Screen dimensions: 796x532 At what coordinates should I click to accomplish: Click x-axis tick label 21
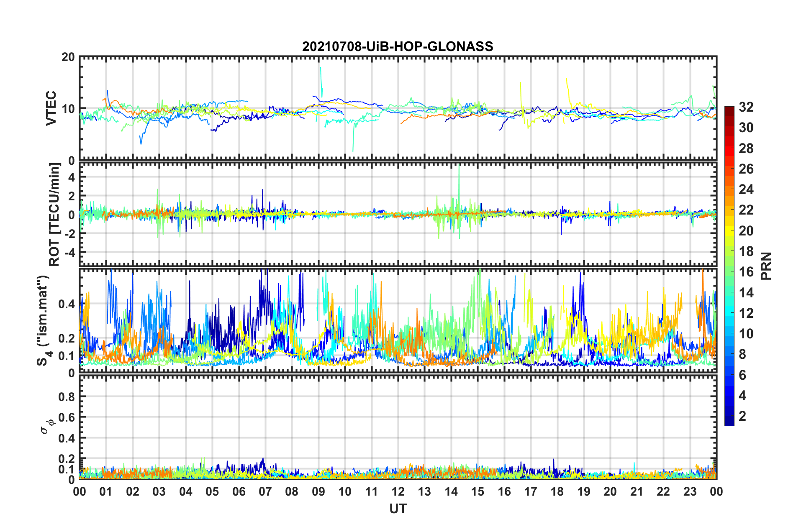pyautogui.click(x=637, y=491)
